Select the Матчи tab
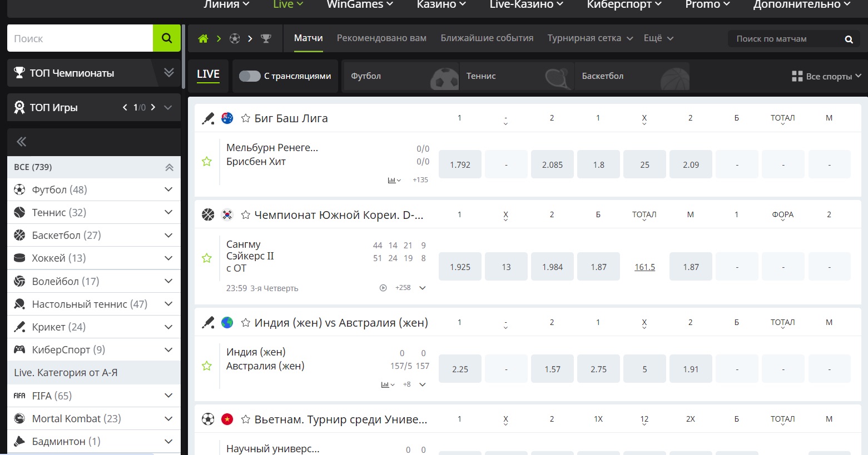 tap(309, 38)
